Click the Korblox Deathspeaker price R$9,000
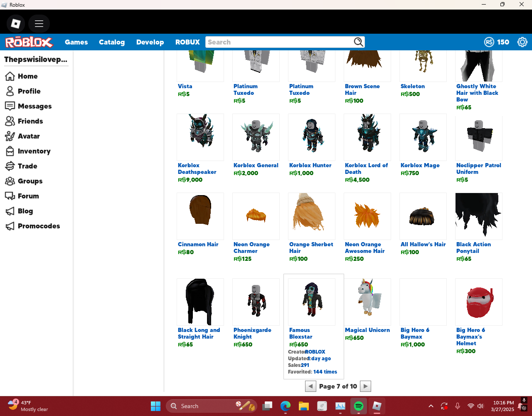This screenshot has height=416, width=532. click(x=190, y=180)
